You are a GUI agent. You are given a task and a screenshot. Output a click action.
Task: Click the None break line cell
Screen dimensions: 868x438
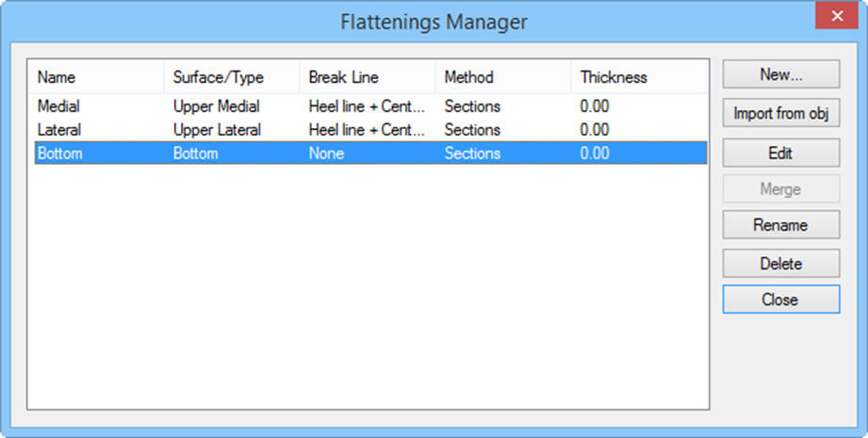pyautogui.click(x=326, y=154)
